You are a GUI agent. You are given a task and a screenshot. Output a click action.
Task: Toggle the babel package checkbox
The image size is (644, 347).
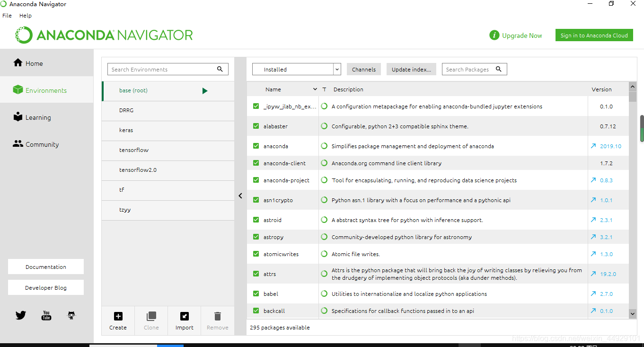tap(256, 294)
